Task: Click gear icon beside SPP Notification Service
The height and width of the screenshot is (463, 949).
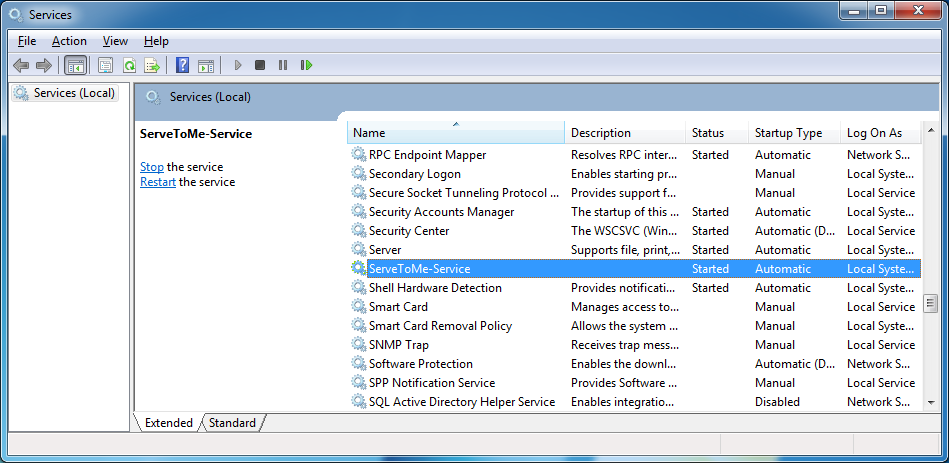Action: 359,383
